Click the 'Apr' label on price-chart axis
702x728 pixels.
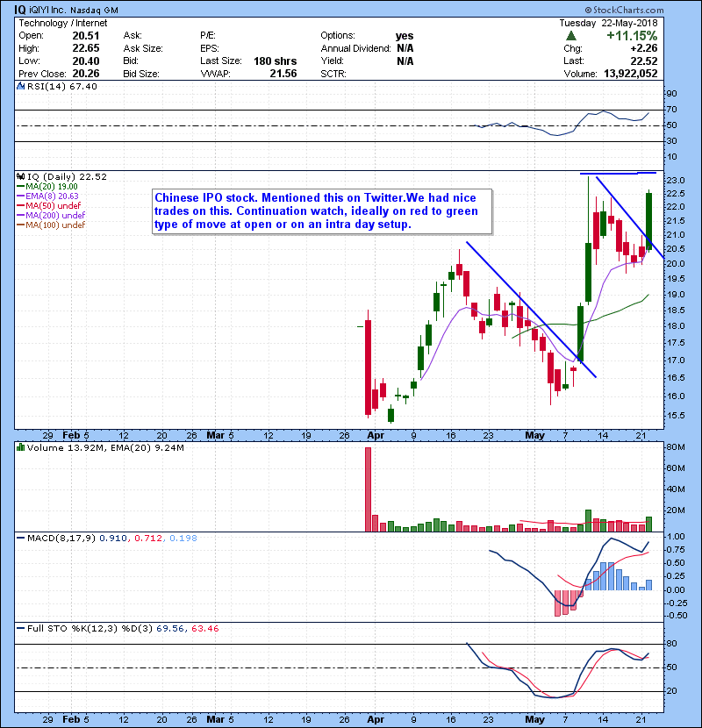(x=376, y=436)
